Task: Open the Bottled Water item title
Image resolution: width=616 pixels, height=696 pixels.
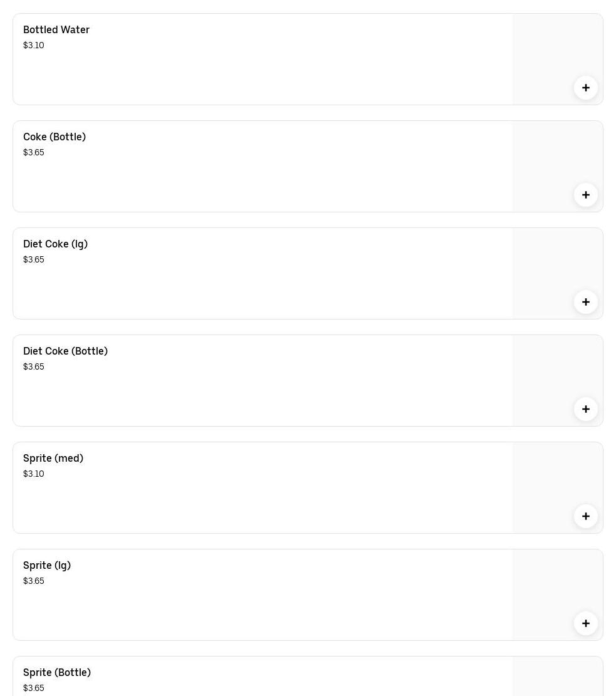Action: 56,30
